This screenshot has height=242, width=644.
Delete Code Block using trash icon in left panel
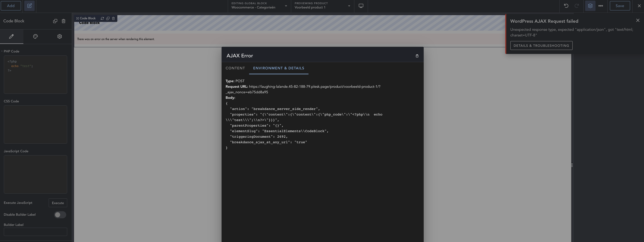tap(64, 21)
